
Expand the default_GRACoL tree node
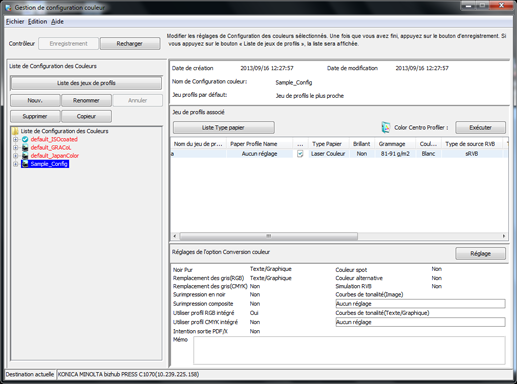pyautogui.click(x=15, y=147)
